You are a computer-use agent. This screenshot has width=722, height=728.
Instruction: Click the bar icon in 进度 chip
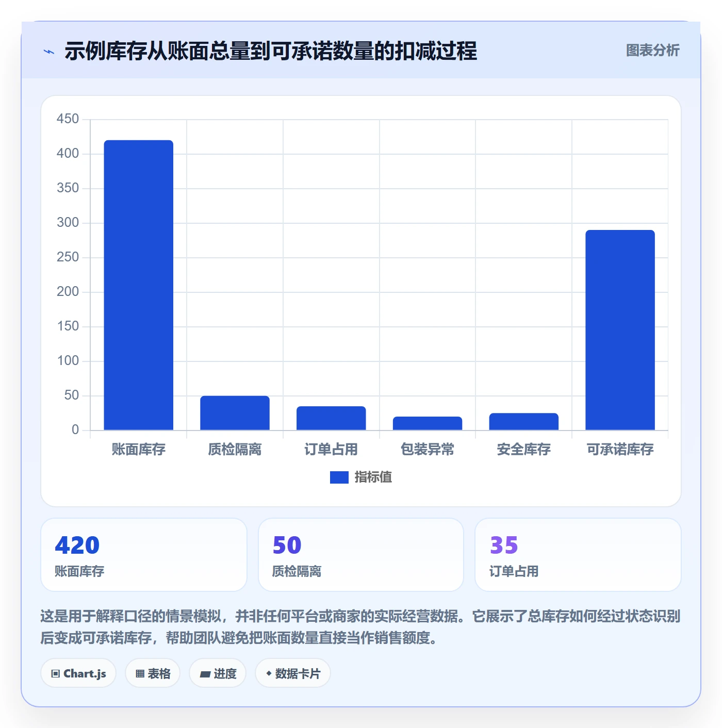coord(205,674)
